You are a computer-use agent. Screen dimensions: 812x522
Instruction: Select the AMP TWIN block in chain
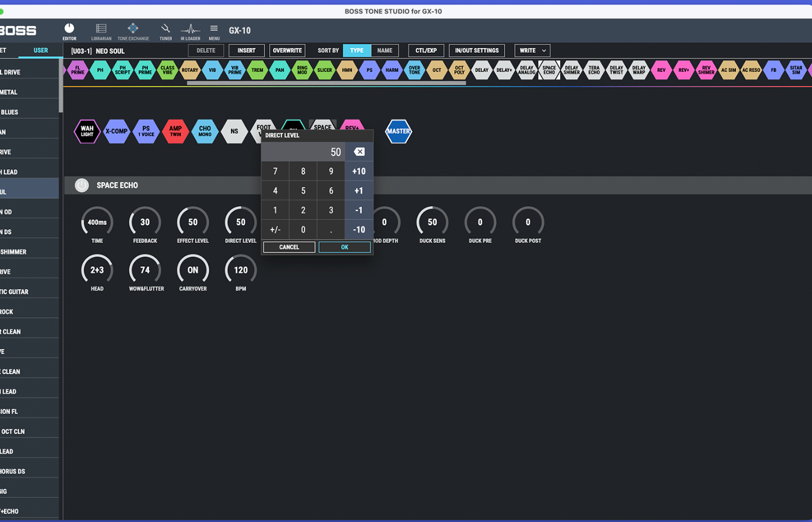[x=175, y=132]
